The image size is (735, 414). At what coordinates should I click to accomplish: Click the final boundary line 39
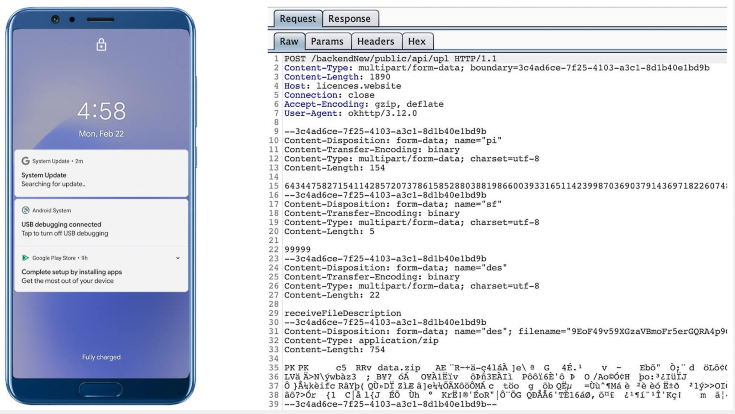click(x=390, y=404)
